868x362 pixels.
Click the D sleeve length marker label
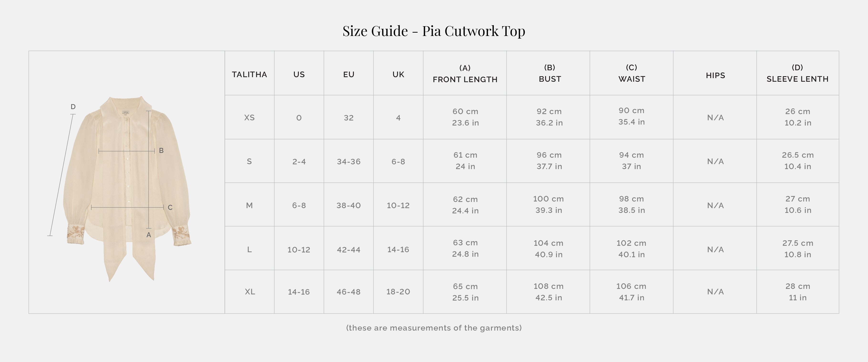click(x=73, y=107)
